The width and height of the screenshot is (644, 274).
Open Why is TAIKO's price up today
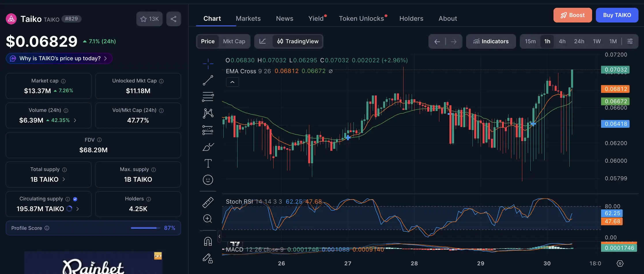pyautogui.click(x=59, y=59)
